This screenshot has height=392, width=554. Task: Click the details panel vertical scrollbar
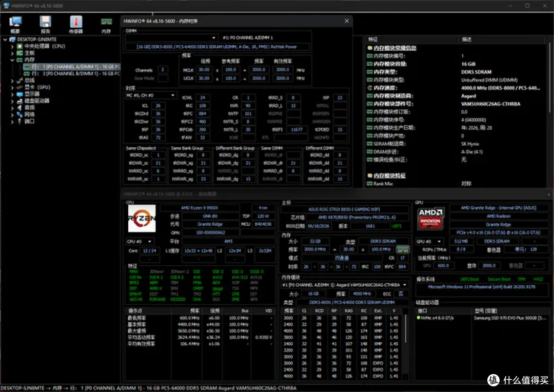549,78
